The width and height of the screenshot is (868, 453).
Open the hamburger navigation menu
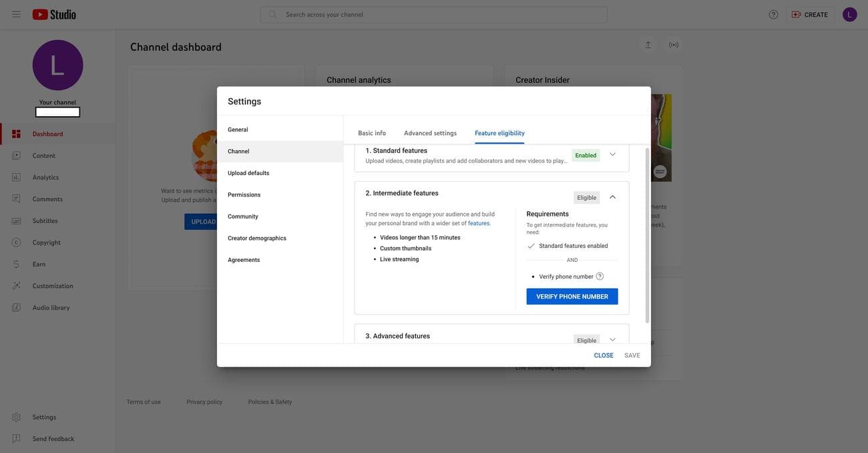[x=16, y=14]
